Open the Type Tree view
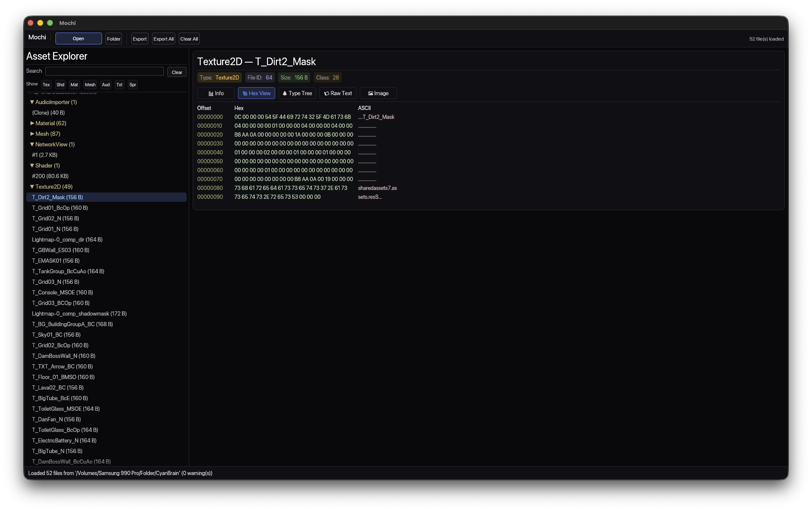This screenshot has height=511, width=812. [x=297, y=93]
